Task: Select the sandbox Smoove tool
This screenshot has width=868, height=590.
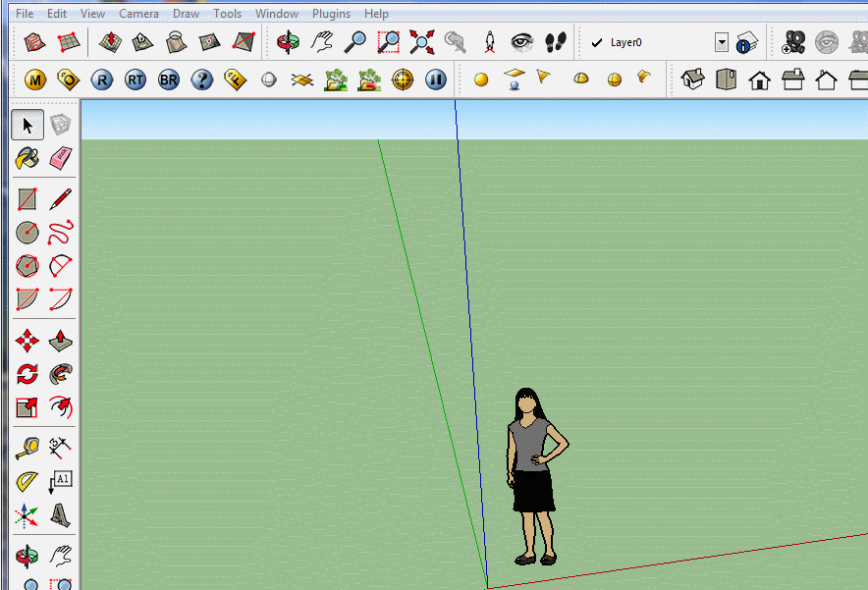Action: tap(110, 42)
